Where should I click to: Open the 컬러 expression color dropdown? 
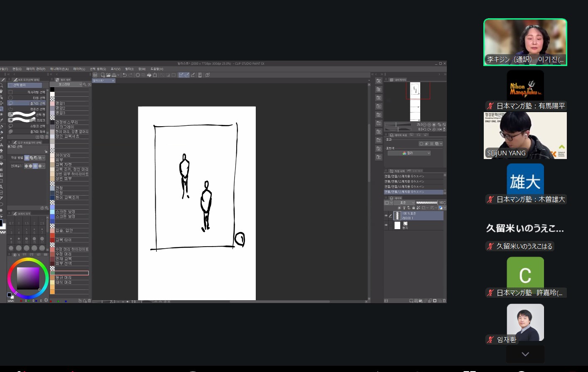[409, 153]
